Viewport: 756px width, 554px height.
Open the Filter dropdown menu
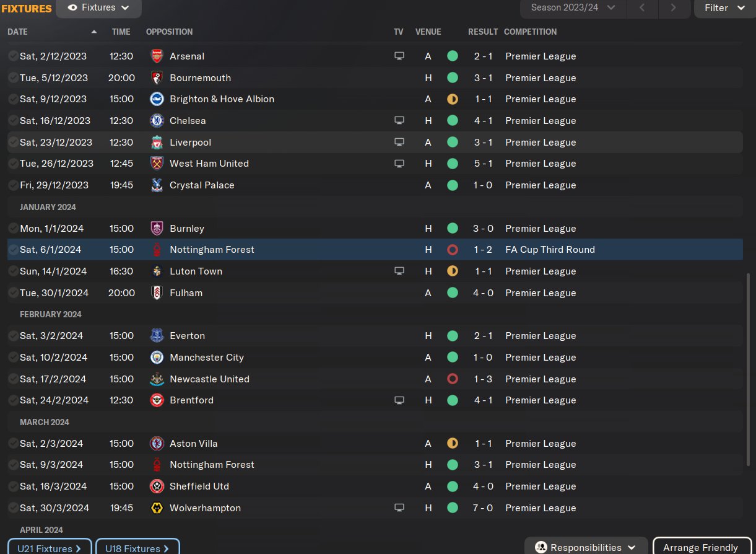[x=724, y=8]
